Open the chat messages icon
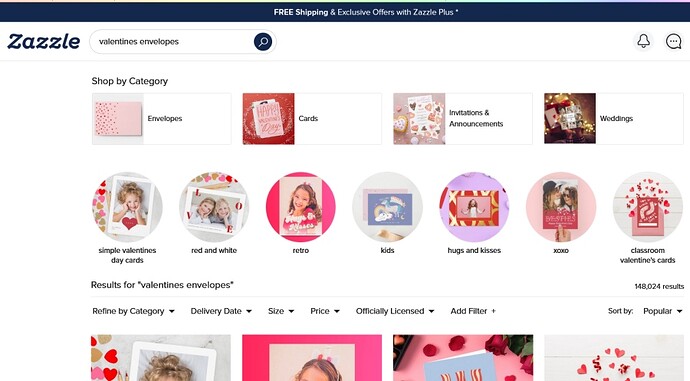This screenshot has width=690, height=381. (673, 41)
